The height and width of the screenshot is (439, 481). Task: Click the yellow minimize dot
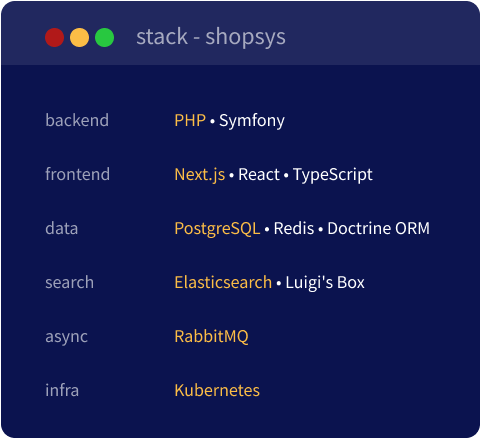pos(79,37)
